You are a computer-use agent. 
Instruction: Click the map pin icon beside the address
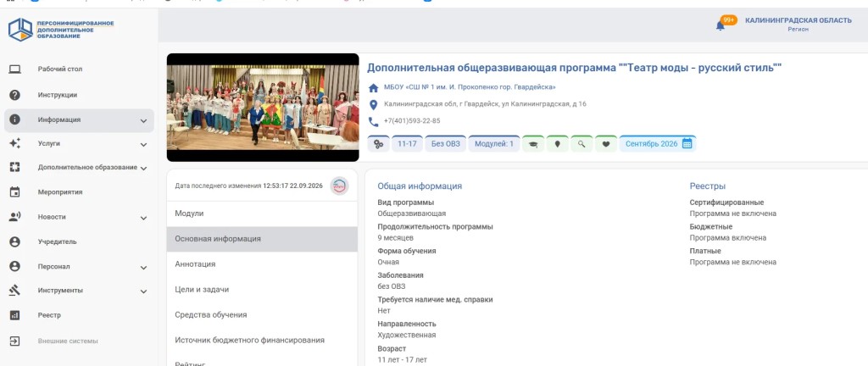coord(374,104)
